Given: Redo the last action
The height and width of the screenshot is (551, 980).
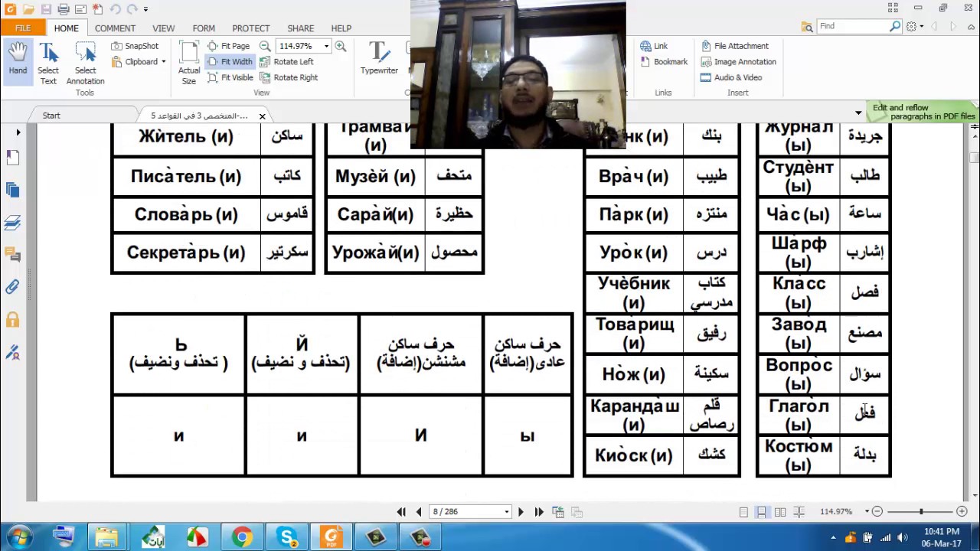Looking at the screenshot, I should click(x=133, y=9).
